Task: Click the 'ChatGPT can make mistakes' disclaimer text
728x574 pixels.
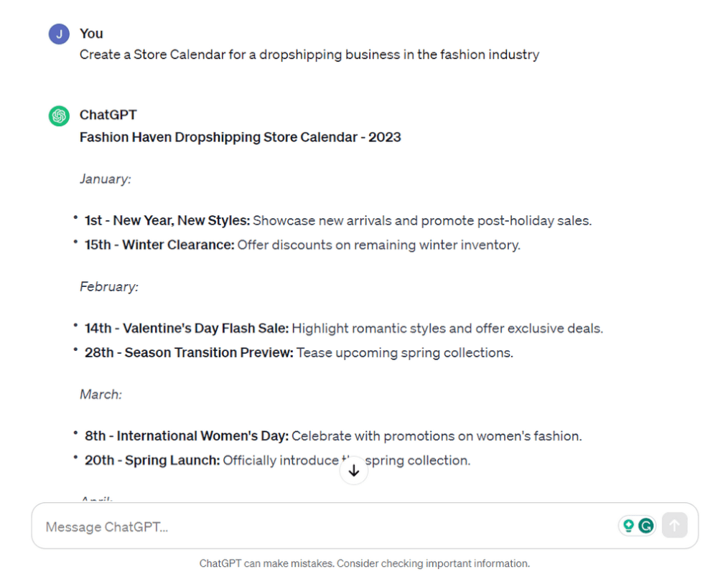Action: (365, 563)
